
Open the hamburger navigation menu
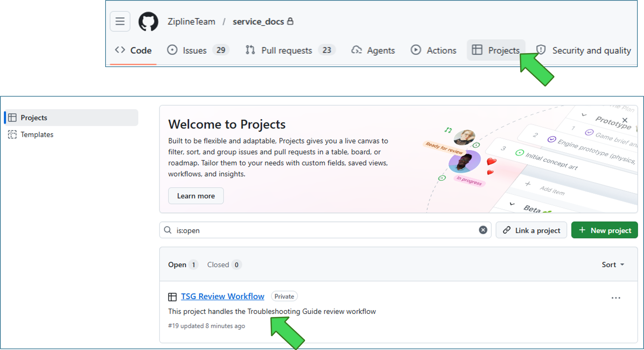coord(120,21)
